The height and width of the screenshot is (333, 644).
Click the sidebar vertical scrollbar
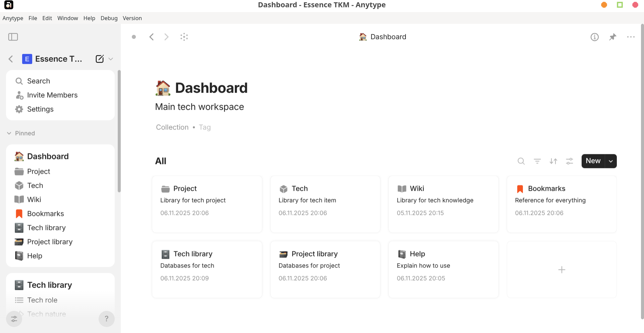pos(119,131)
